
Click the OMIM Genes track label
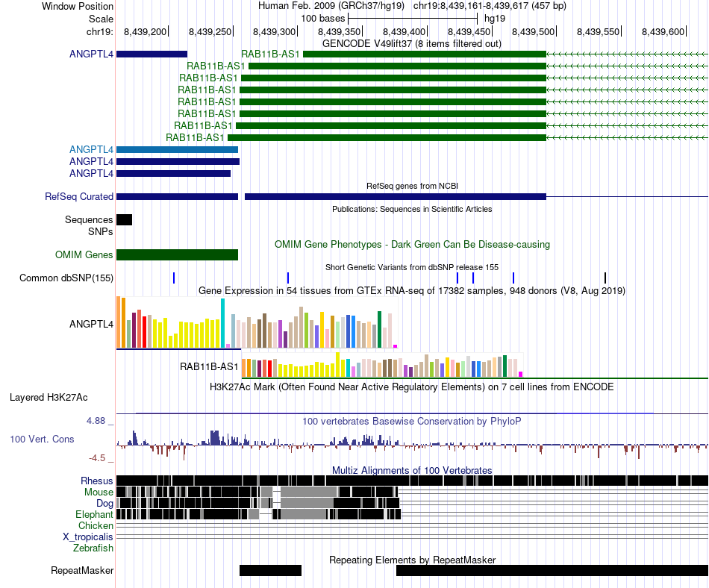pos(84,255)
